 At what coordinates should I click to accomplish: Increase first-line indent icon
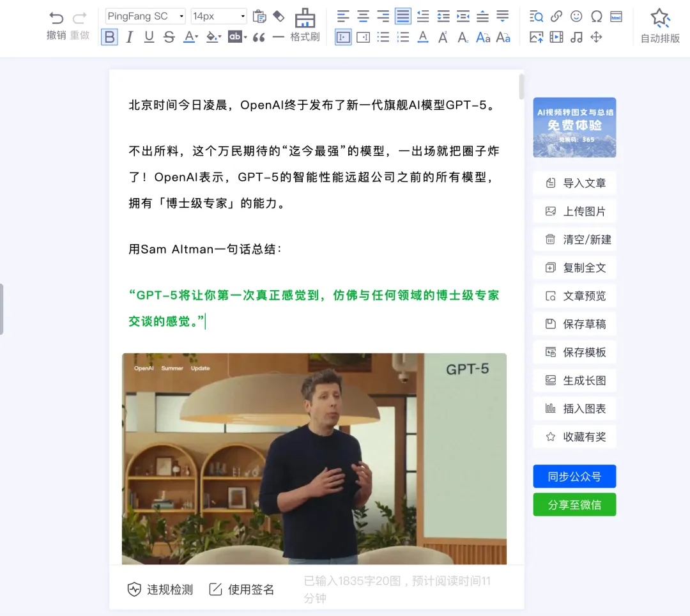[x=423, y=16]
